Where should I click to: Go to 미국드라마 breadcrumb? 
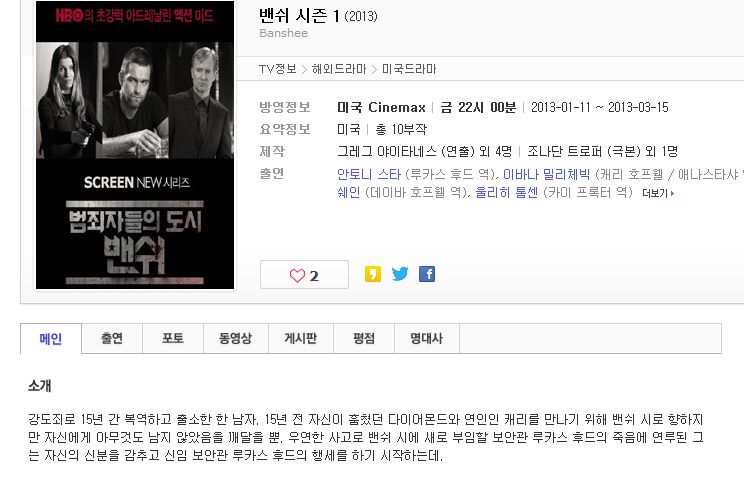[x=409, y=69]
